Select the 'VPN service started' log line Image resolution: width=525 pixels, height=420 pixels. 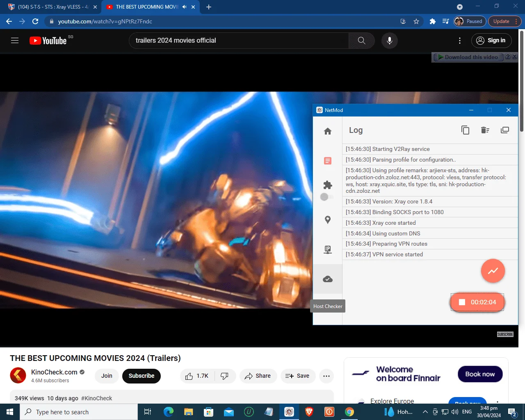coord(430,254)
